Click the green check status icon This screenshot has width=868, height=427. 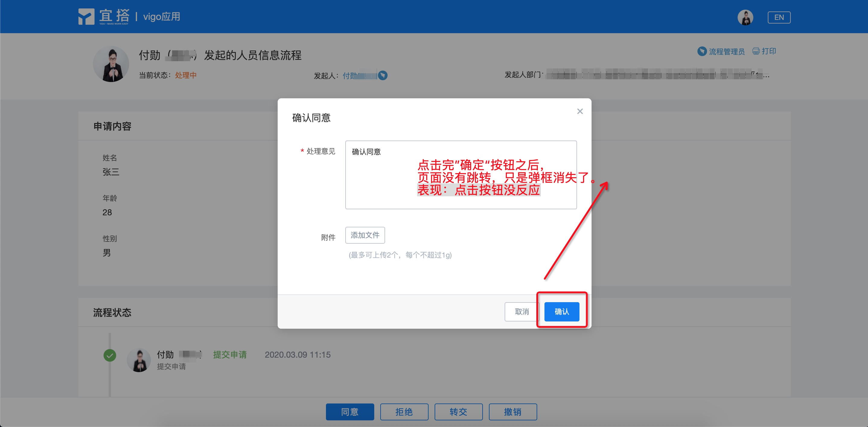tap(110, 355)
